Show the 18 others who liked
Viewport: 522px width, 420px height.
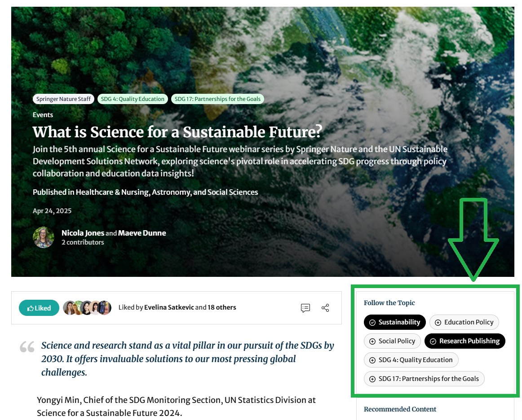[221, 307]
